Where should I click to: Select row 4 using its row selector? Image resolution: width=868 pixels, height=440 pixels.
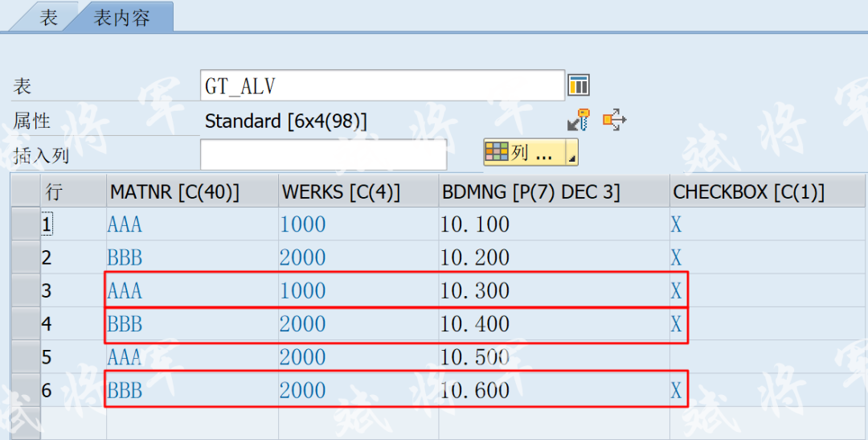click(26, 324)
